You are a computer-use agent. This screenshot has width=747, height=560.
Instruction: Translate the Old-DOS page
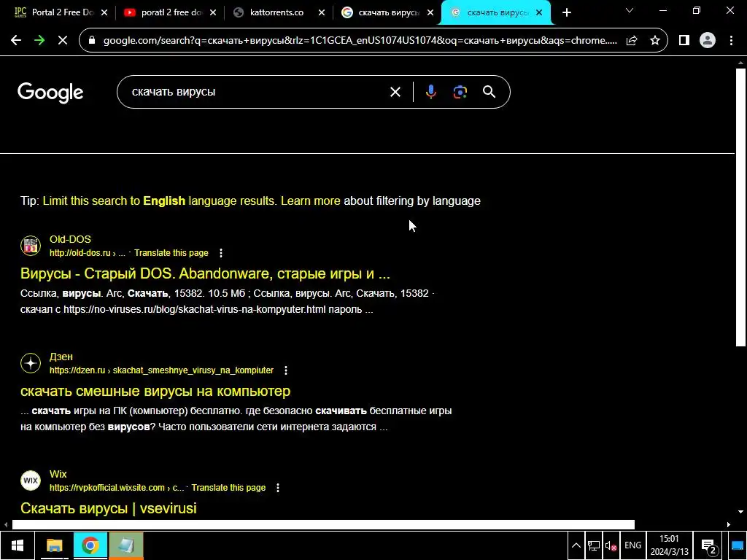(x=171, y=253)
